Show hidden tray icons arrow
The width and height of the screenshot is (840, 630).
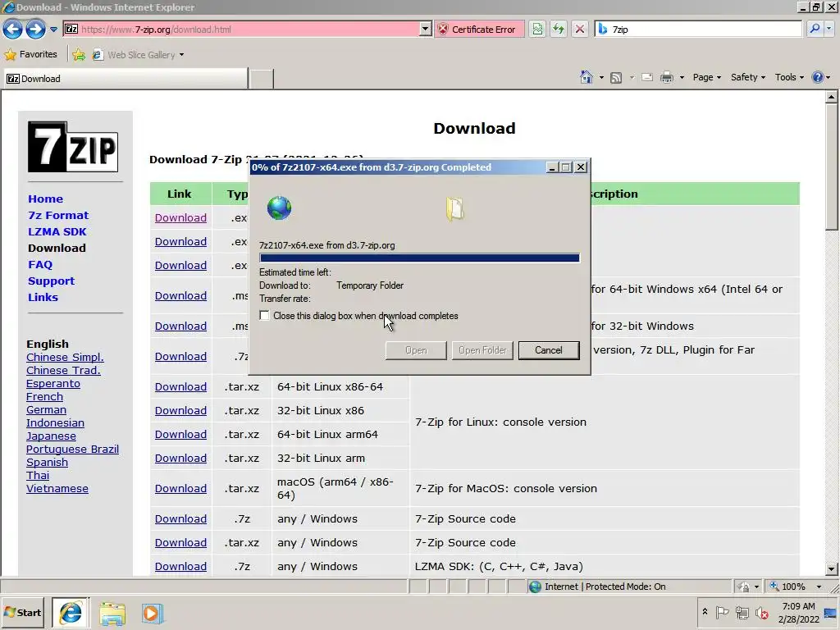tap(705, 612)
